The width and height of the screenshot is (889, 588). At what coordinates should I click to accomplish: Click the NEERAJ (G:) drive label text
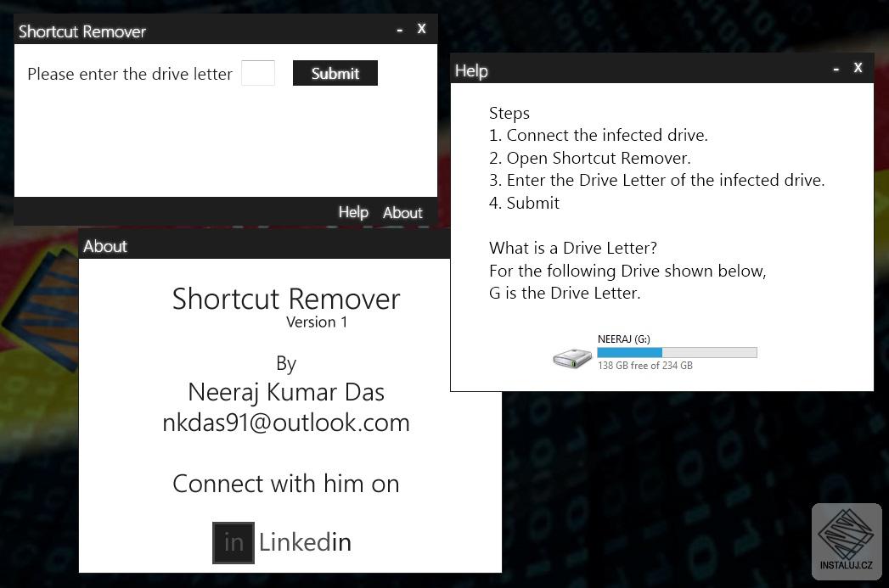[x=623, y=339]
